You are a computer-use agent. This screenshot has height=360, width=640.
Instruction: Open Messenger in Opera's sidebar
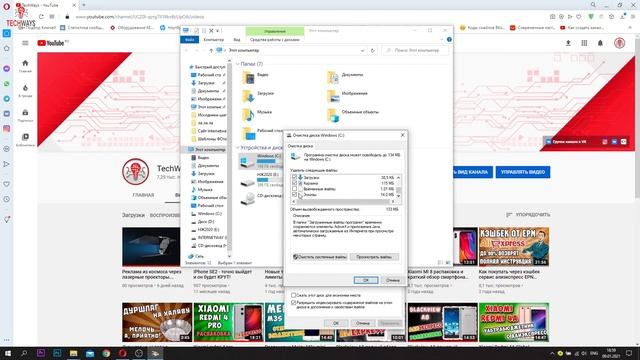pos(7,69)
